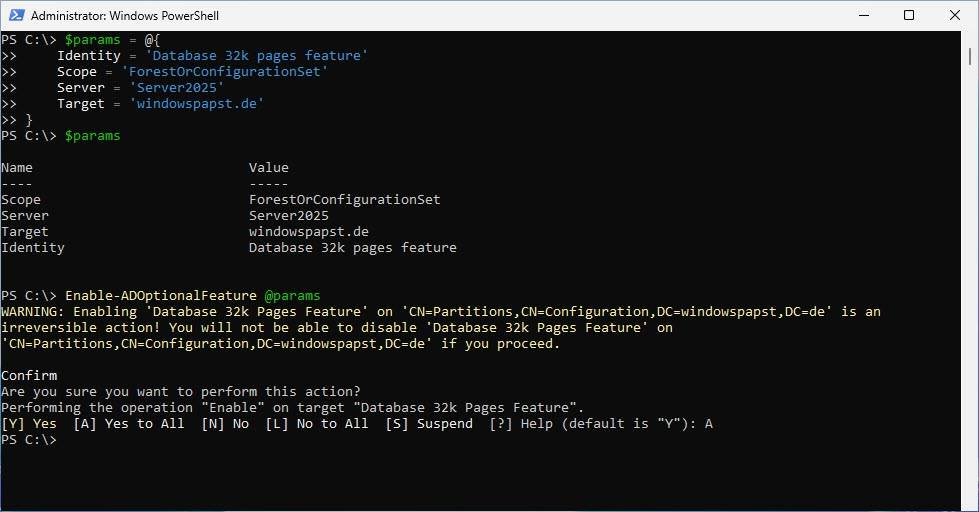Click the PowerShell icon in the title bar
Screen dimensions: 979x512
[x=14, y=15]
